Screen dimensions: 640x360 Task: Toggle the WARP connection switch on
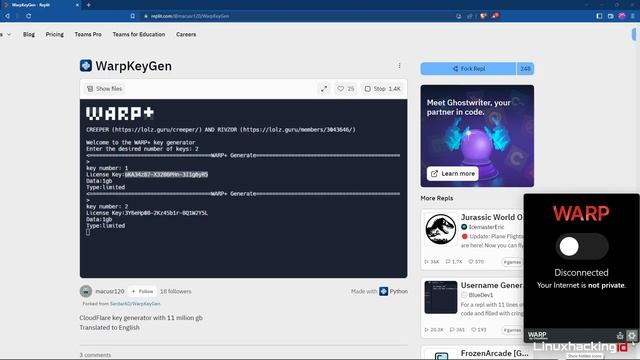pos(582,247)
